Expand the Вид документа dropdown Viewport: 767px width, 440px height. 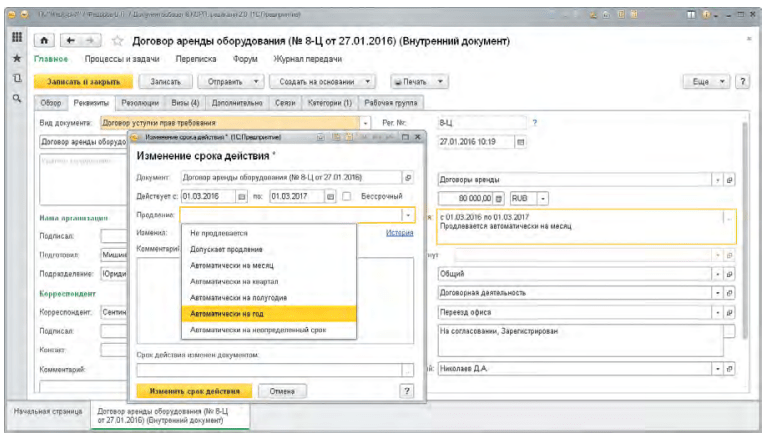click(365, 123)
